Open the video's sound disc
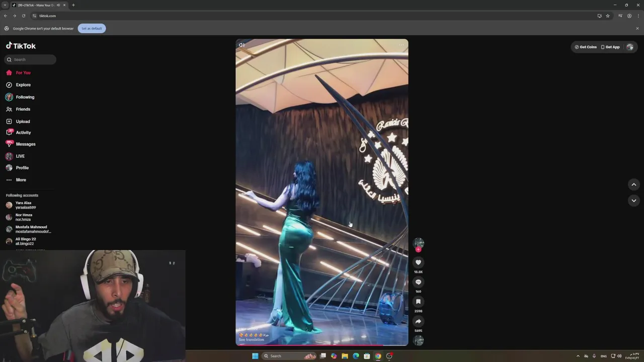644x362 pixels. [x=418, y=340]
